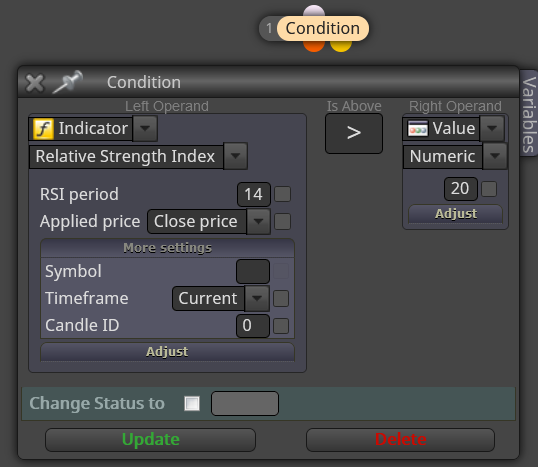The image size is (538, 467).
Task: Toggle the checkbox next to Candle ID
Action: pos(281,326)
